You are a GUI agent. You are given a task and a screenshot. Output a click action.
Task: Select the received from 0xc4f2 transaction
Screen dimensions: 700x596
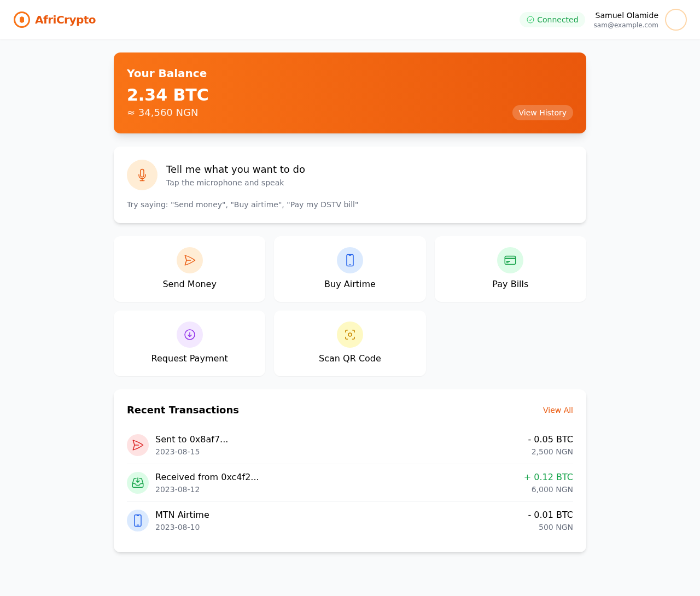click(x=350, y=482)
